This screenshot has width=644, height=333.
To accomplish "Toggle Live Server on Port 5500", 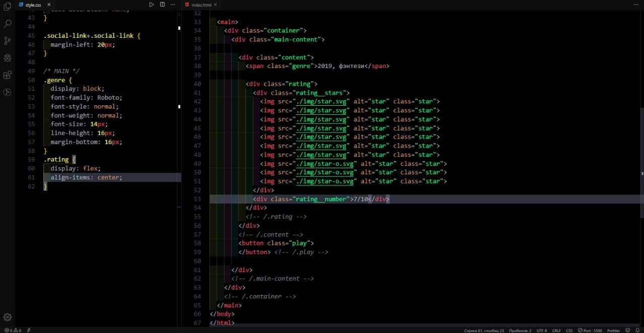I will [590, 330].
